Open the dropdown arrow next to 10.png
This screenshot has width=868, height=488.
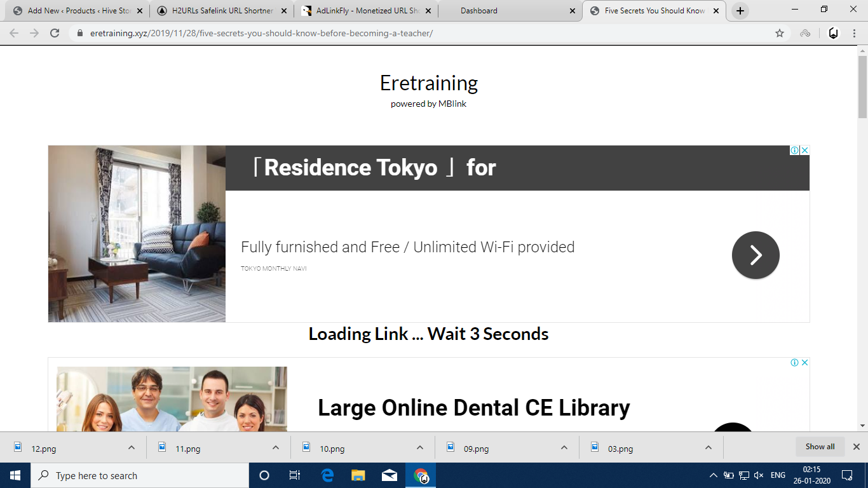420,448
